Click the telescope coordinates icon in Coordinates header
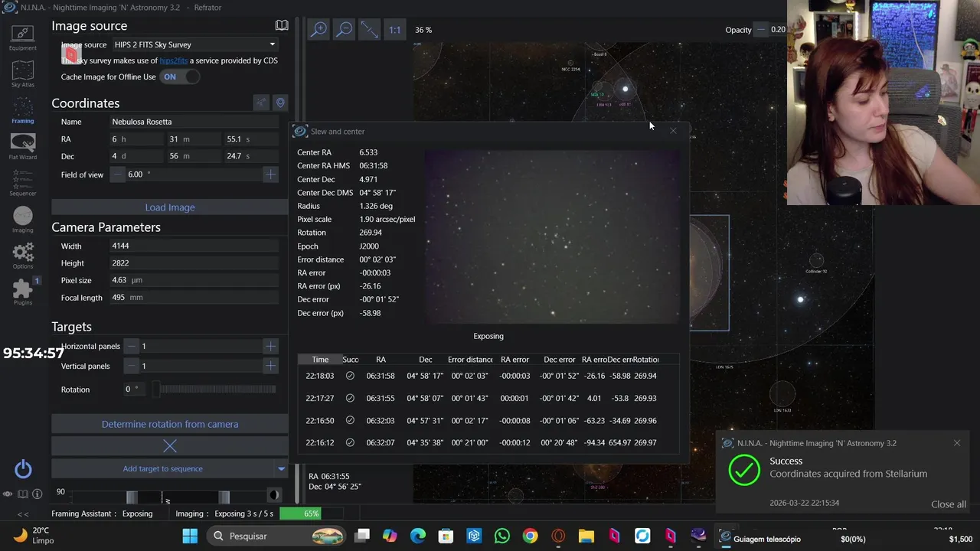 (x=261, y=103)
